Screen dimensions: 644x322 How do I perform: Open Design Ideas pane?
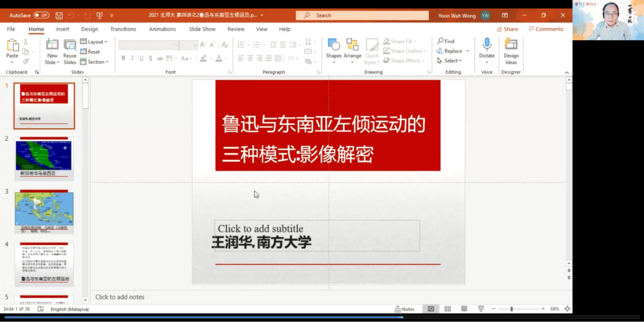[x=511, y=45]
